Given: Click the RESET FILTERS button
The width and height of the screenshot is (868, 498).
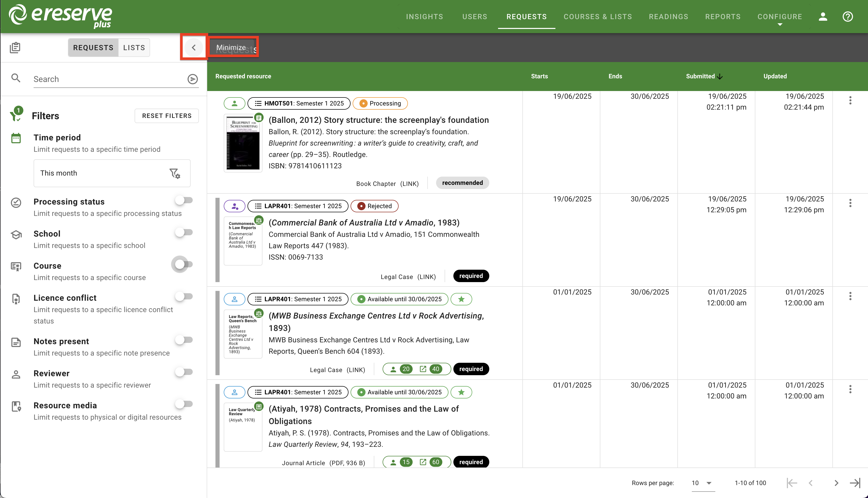Looking at the screenshot, I should [x=167, y=116].
